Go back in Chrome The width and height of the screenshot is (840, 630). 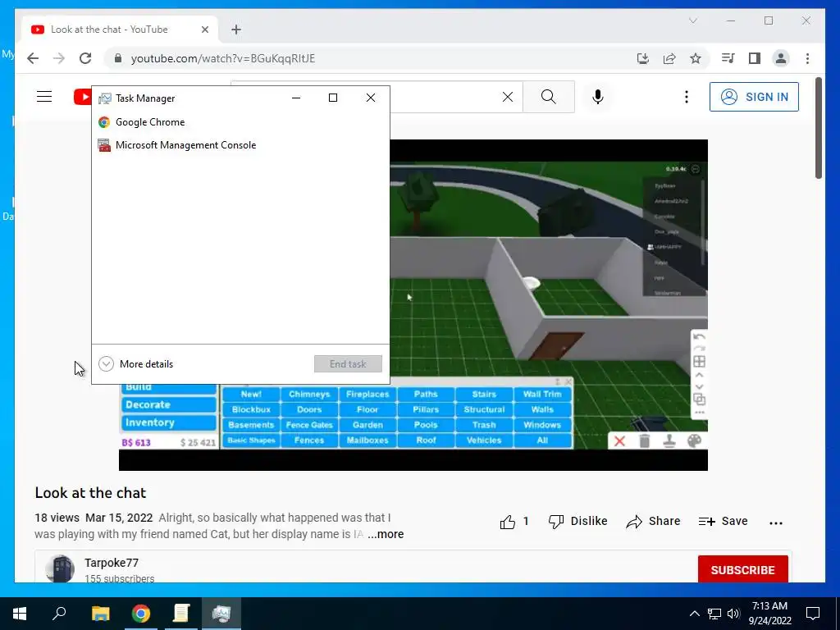(33, 58)
